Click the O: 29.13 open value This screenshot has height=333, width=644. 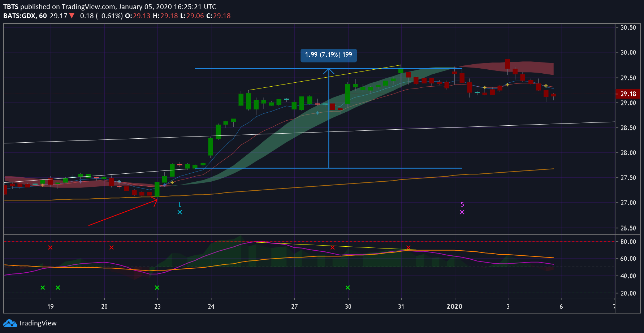click(x=138, y=16)
